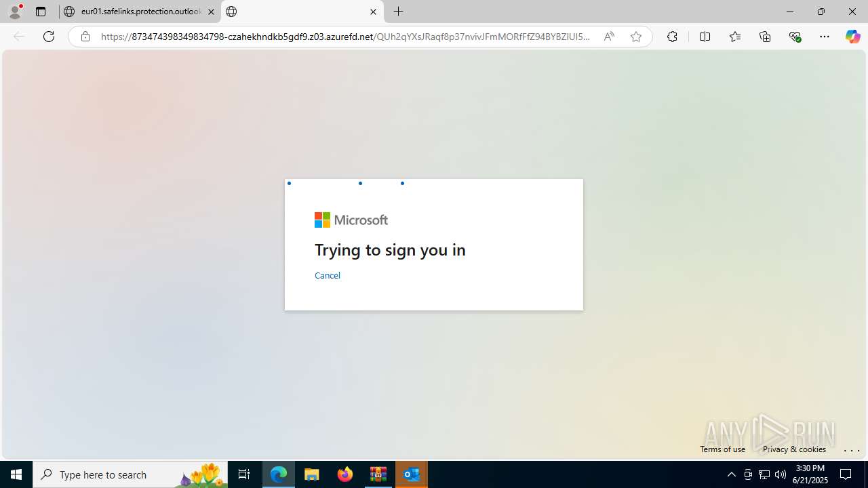The image size is (868, 488).
Task: Toggle Split screen icon
Action: [x=705, y=37]
